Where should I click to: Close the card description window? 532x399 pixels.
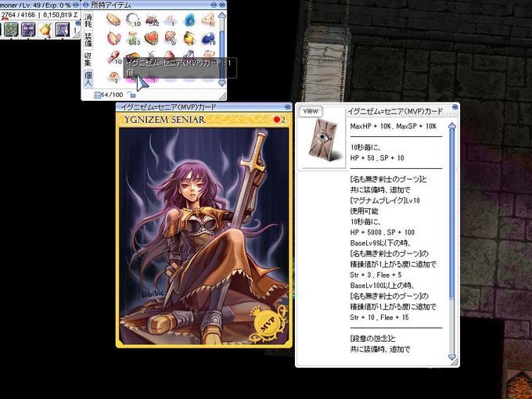coord(455,107)
